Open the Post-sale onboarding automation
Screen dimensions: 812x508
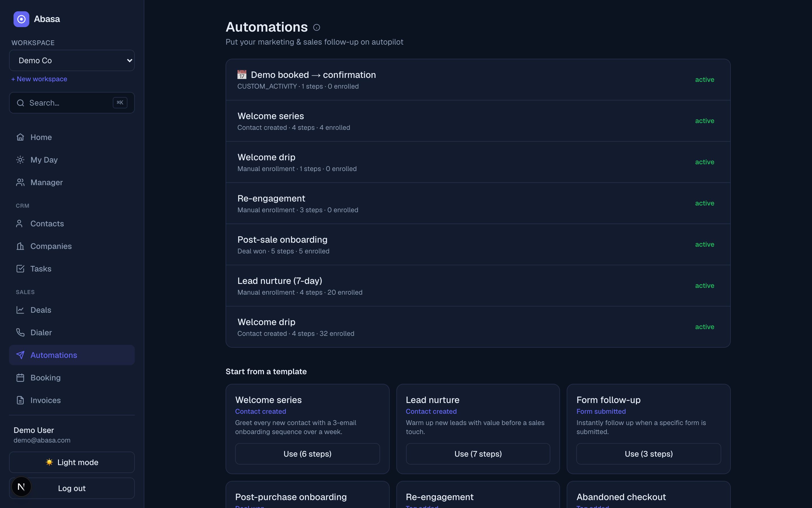(x=478, y=245)
